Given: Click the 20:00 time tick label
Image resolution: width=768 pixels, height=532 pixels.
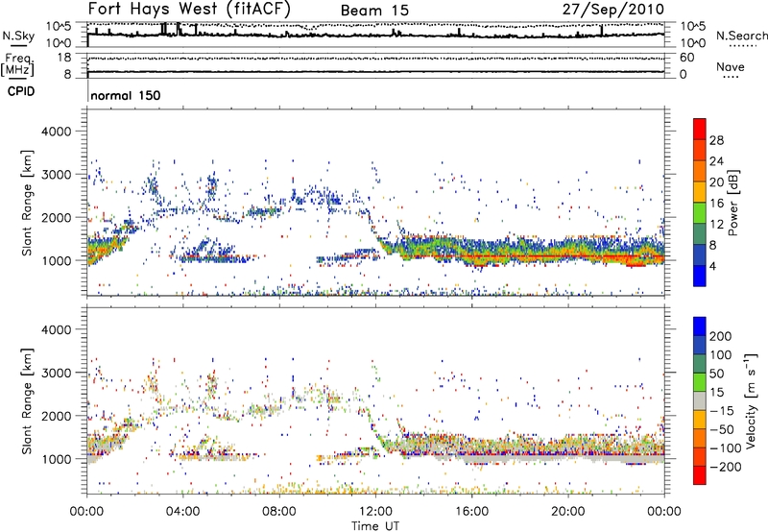Looking at the screenshot, I should click(568, 512).
